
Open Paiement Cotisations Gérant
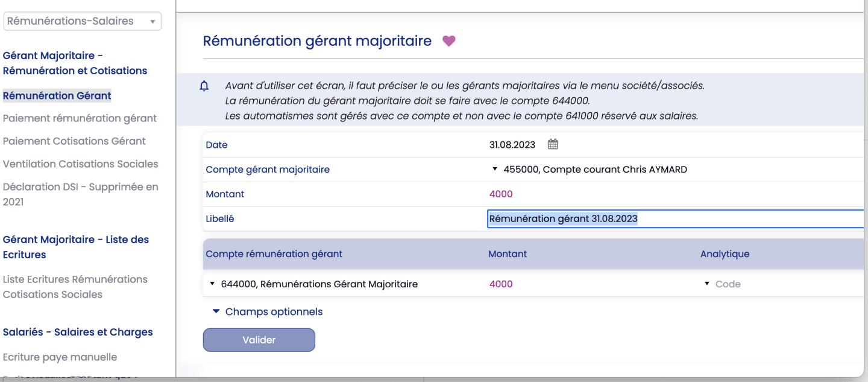coord(74,141)
